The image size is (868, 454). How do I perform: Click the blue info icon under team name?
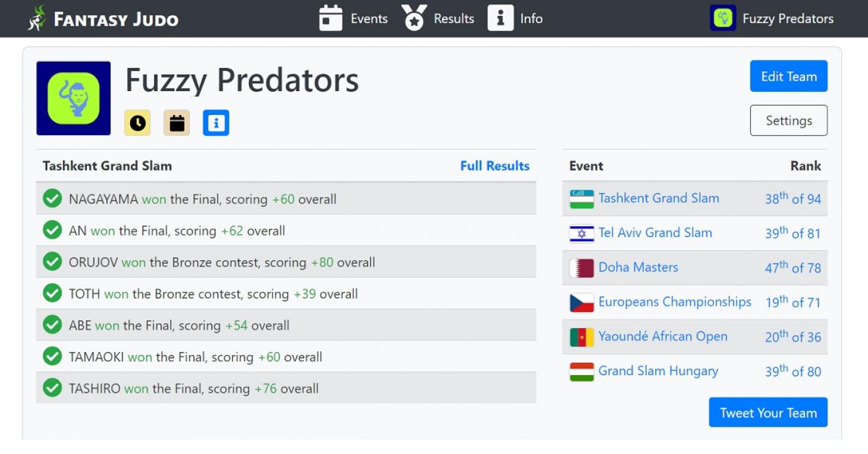pos(216,123)
